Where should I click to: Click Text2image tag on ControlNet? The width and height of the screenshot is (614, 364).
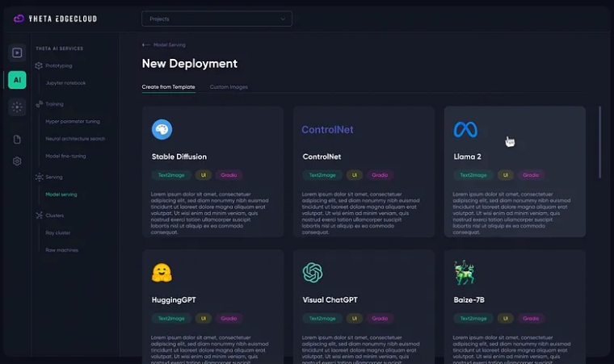[322, 175]
